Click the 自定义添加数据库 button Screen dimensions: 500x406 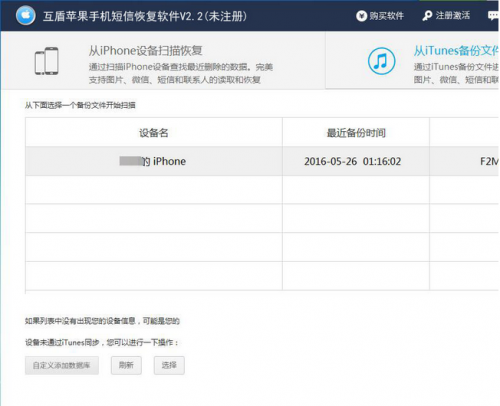point(62,365)
